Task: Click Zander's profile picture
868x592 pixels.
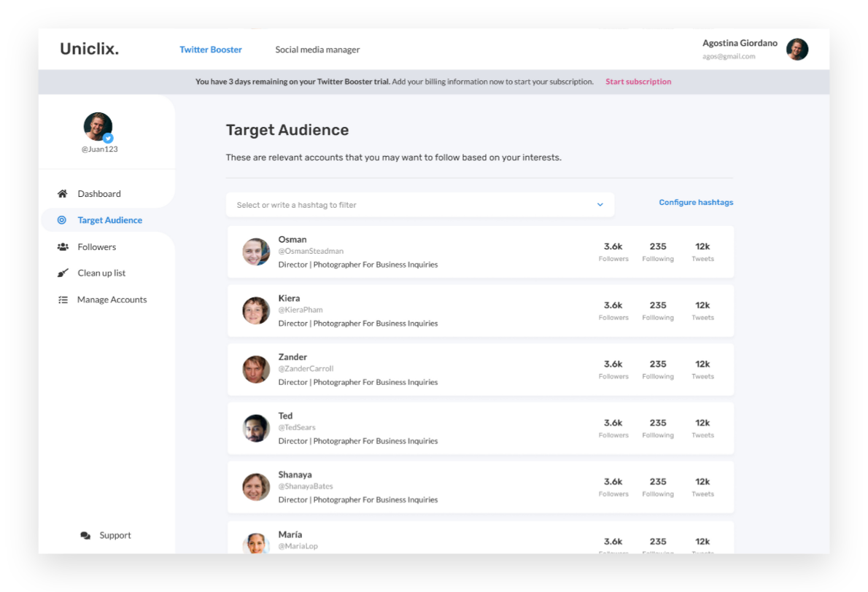Action: tap(256, 370)
